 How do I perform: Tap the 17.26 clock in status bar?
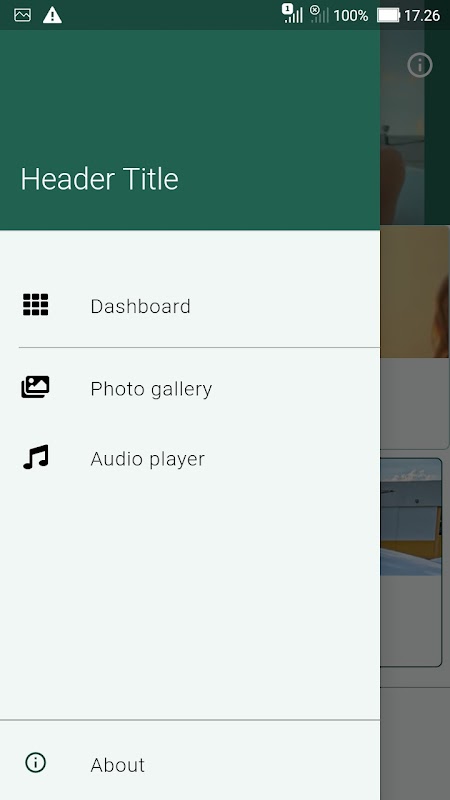[422, 16]
